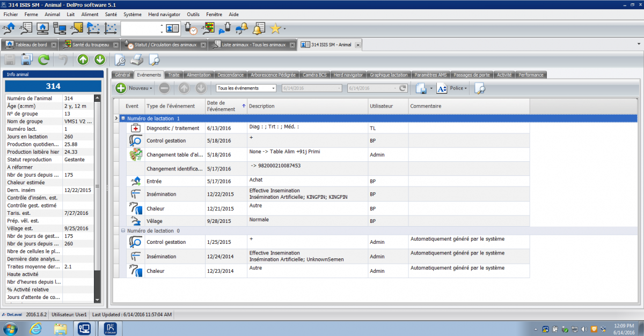Open the Herd navigator menu
Image resolution: width=644 pixels, height=336 pixels.
(164, 14)
